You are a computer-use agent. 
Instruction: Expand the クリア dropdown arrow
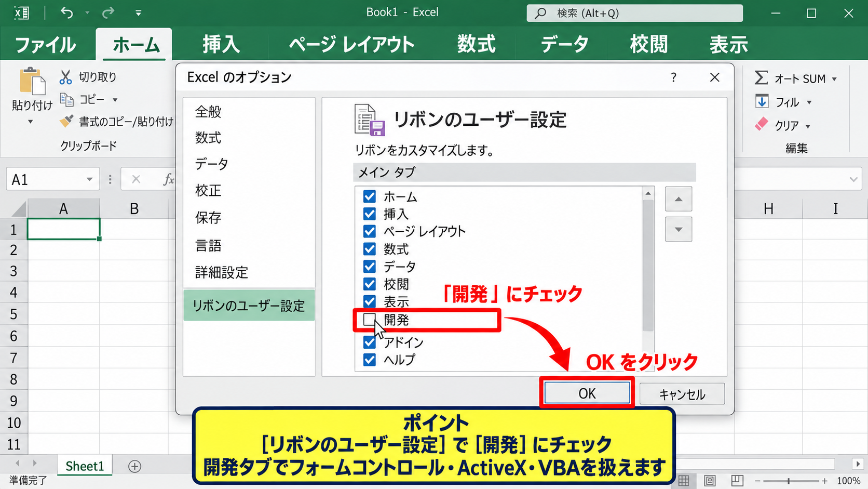click(808, 126)
